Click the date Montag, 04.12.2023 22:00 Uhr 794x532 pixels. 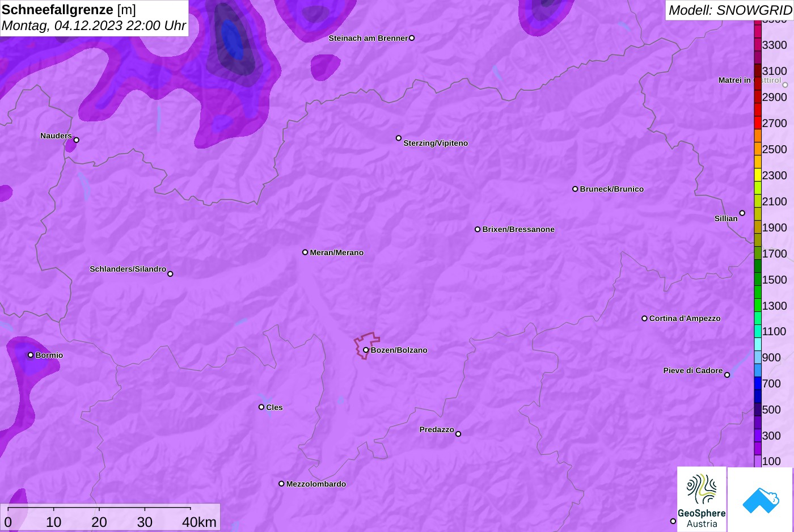(94, 26)
